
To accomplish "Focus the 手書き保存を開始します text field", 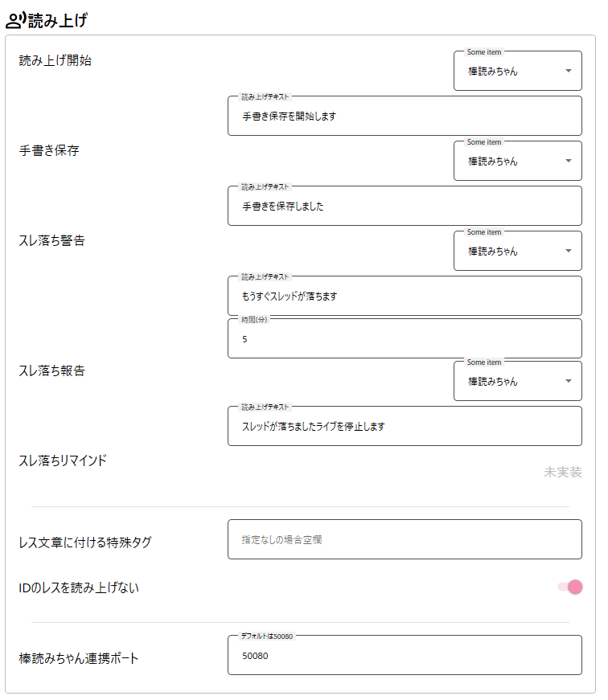I will coord(405,117).
